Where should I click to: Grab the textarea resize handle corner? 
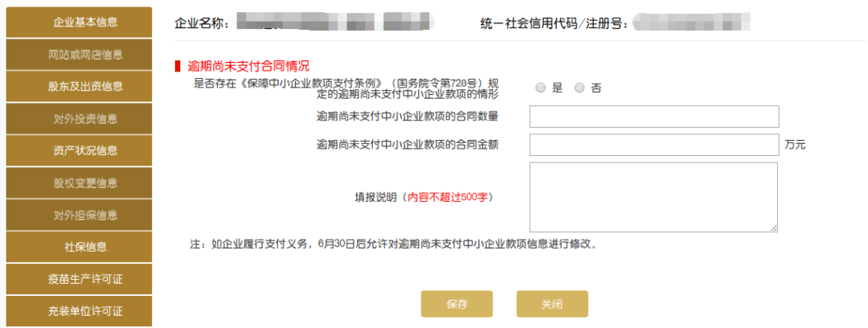pyautogui.click(x=774, y=228)
